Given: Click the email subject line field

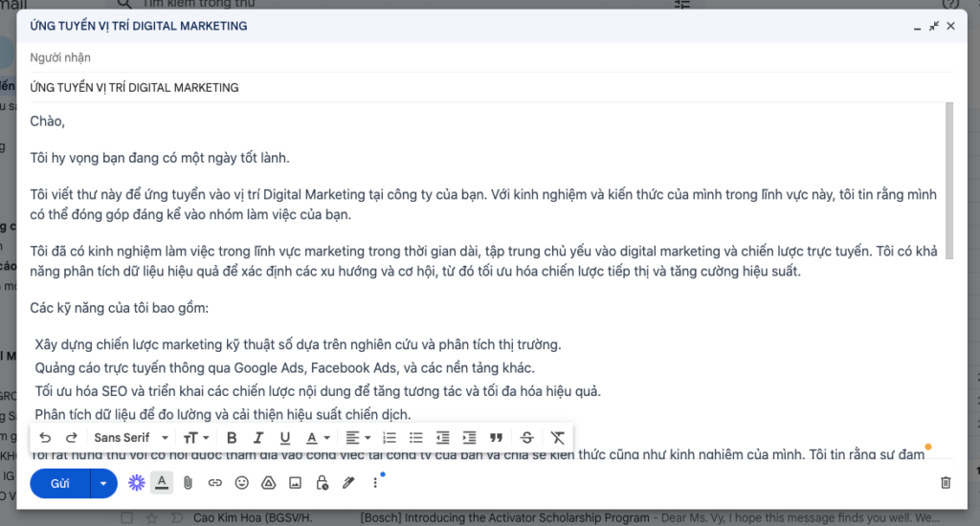Looking at the screenshot, I should [491, 87].
